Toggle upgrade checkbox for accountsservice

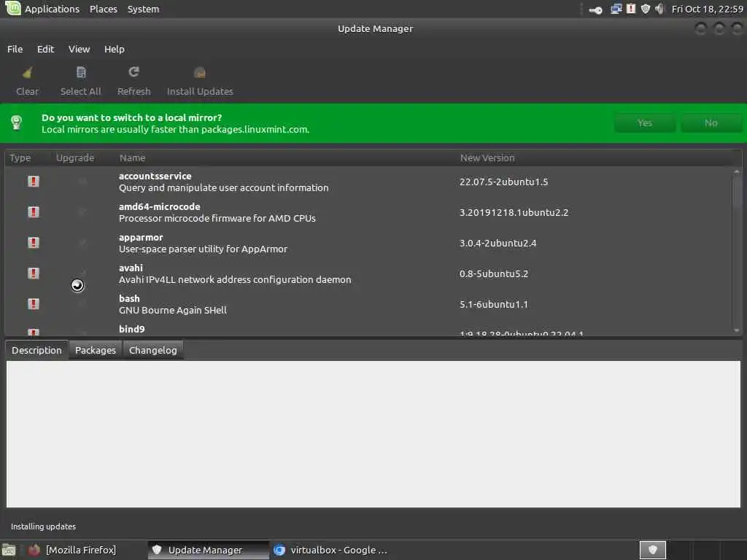pos(82,182)
